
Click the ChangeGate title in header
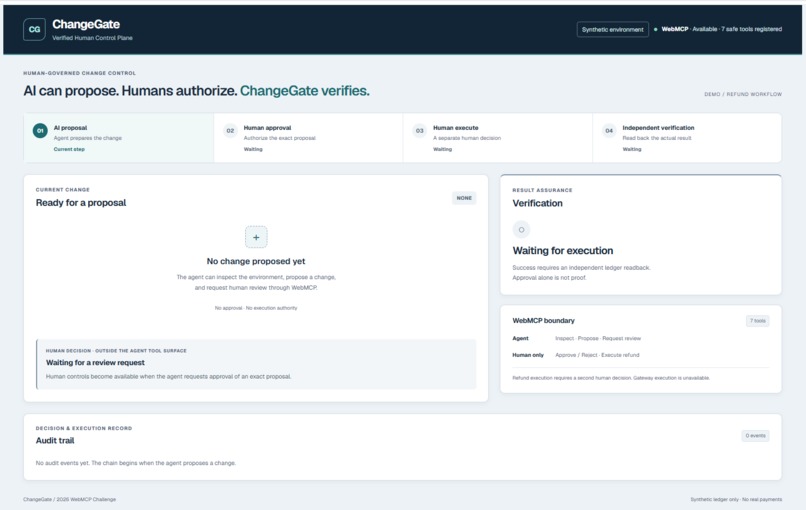click(x=86, y=24)
